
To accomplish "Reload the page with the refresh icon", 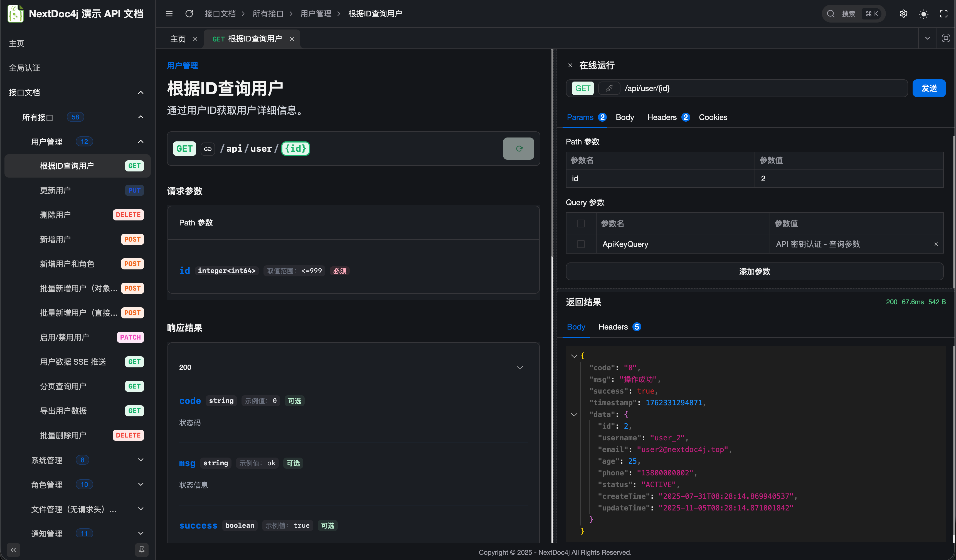I will click(x=189, y=14).
